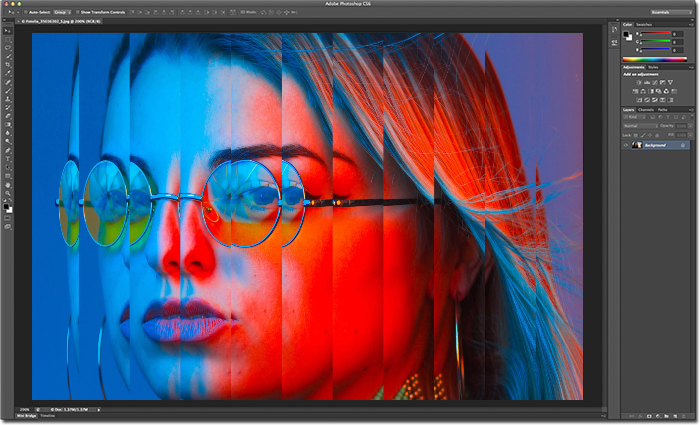This screenshot has width=700, height=425.
Task: Add an Invert adjustment
Action: pos(639,100)
